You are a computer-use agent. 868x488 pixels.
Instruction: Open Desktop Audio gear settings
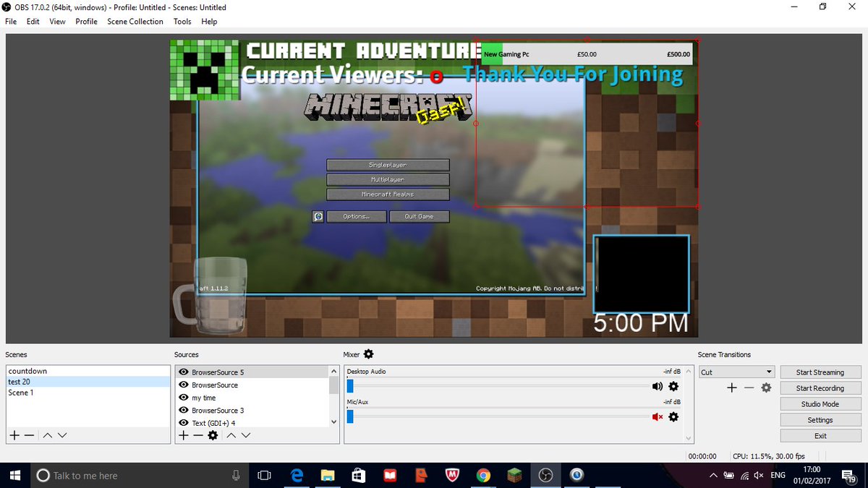click(x=673, y=387)
